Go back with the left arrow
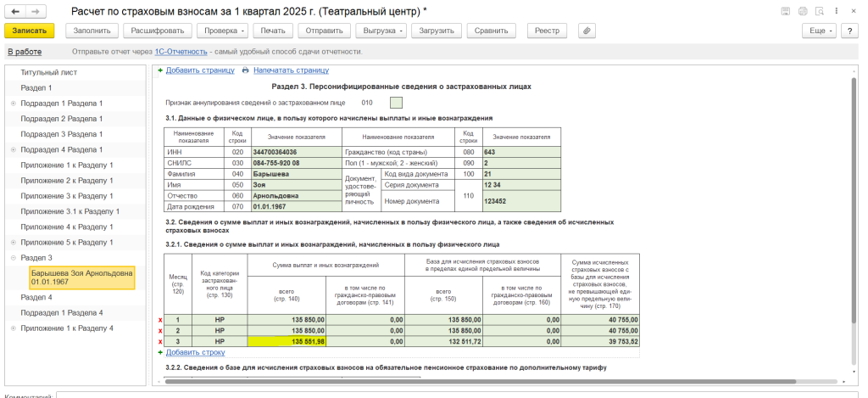Screen dimensions: 868x398 click(x=15, y=11)
